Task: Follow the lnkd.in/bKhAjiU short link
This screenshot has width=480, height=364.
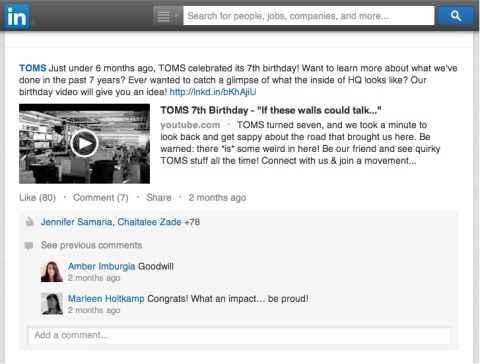Action: [213, 92]
